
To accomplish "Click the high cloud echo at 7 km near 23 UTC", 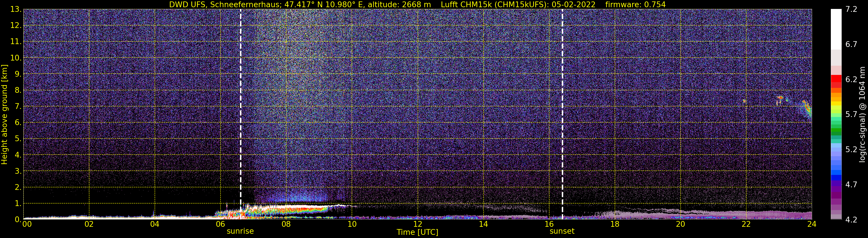I will pyautogui.click(x=780, y=98).
